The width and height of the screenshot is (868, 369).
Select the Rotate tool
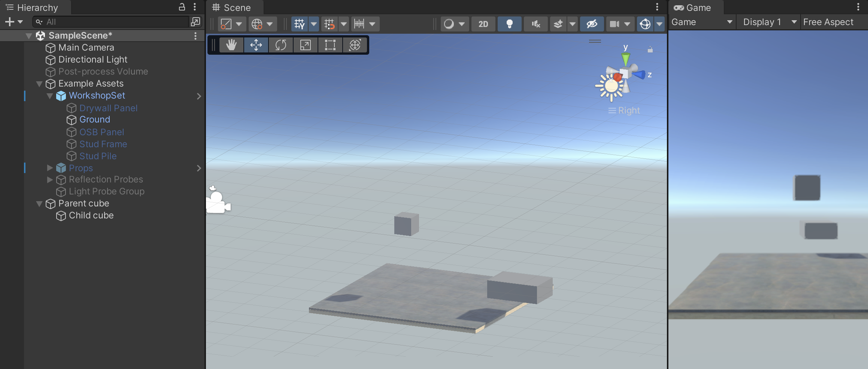(281, 45)
